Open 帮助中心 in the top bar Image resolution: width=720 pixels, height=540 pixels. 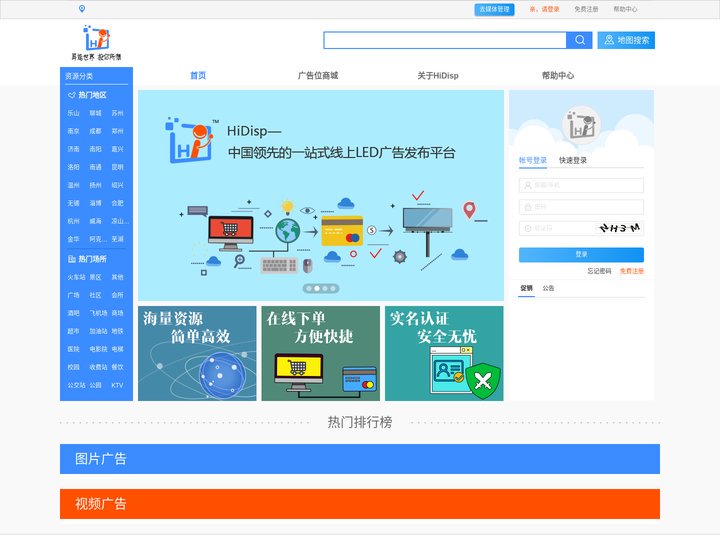625,9
